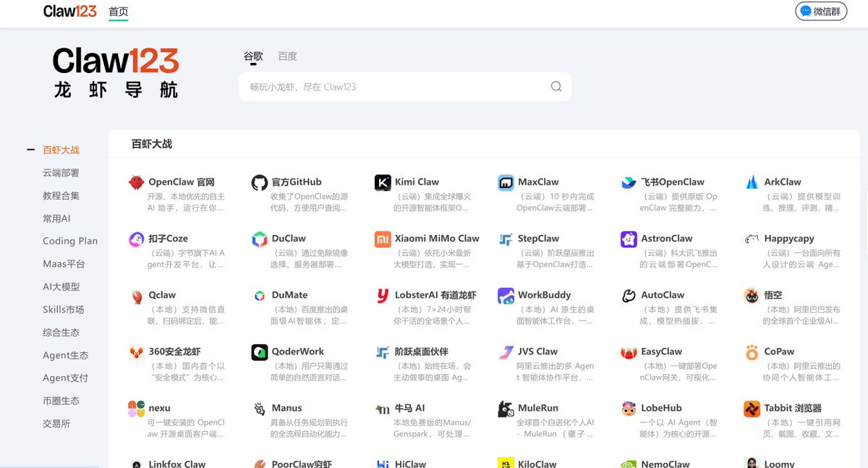Click the 官方GitHub octocat icon
The height and width of the screenshot is (468, 868).
tap(260, 182)
